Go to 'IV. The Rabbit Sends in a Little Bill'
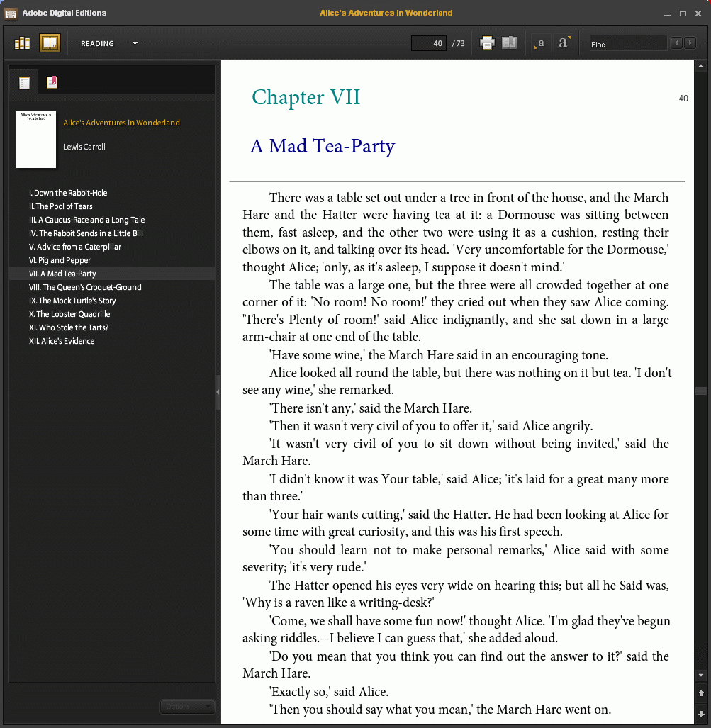This screenshot has height=728, width=711. pyautogui.click(x=86, y=233)
